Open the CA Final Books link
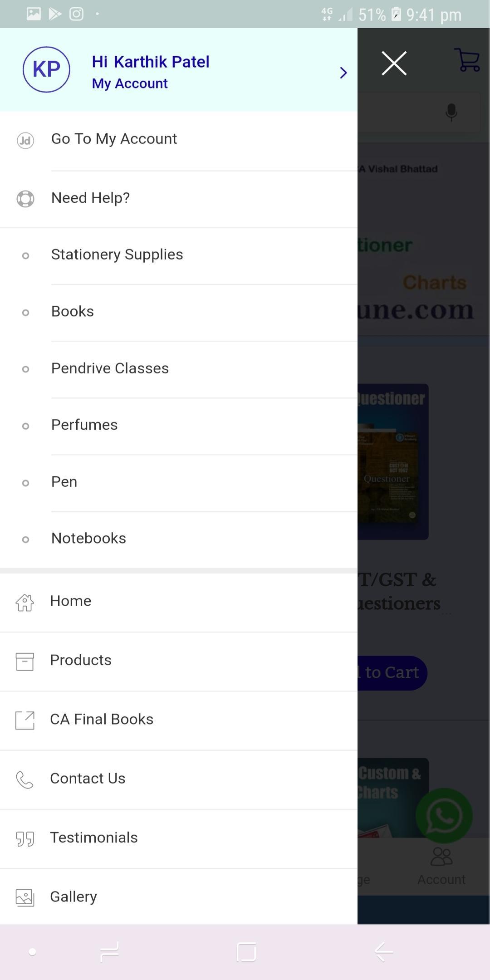Screen dimensions: 490x980 point(102,720)
